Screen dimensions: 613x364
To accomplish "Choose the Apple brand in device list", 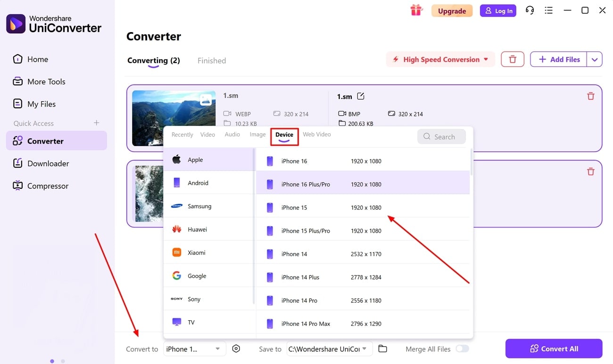I will point(208,160).
